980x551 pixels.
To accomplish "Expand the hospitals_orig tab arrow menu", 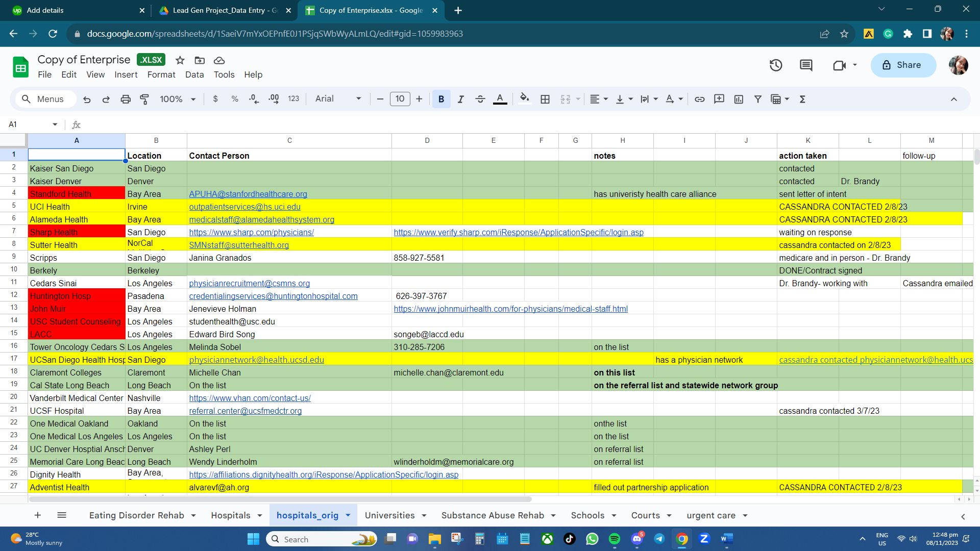I will (x=348, y=515).
